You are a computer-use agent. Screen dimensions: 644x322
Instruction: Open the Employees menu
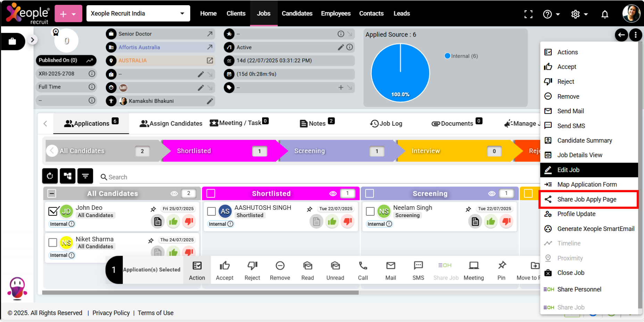(336, 14)
